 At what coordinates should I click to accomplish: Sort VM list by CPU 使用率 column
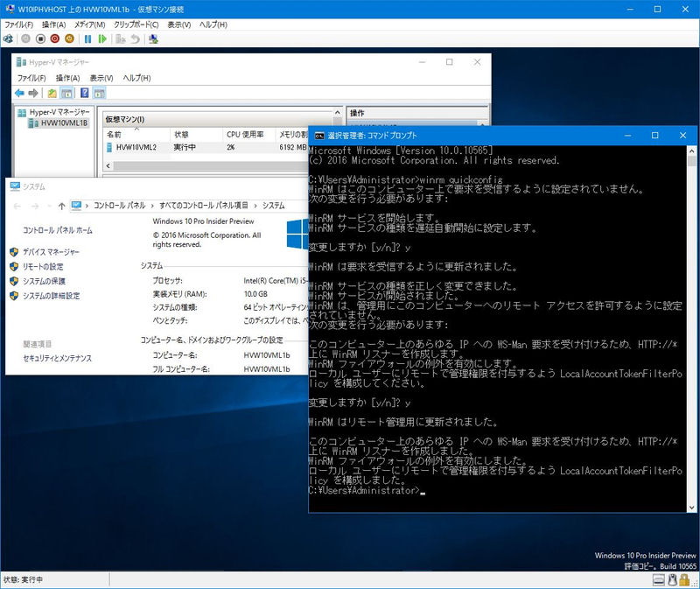click(x=248, y=135)
